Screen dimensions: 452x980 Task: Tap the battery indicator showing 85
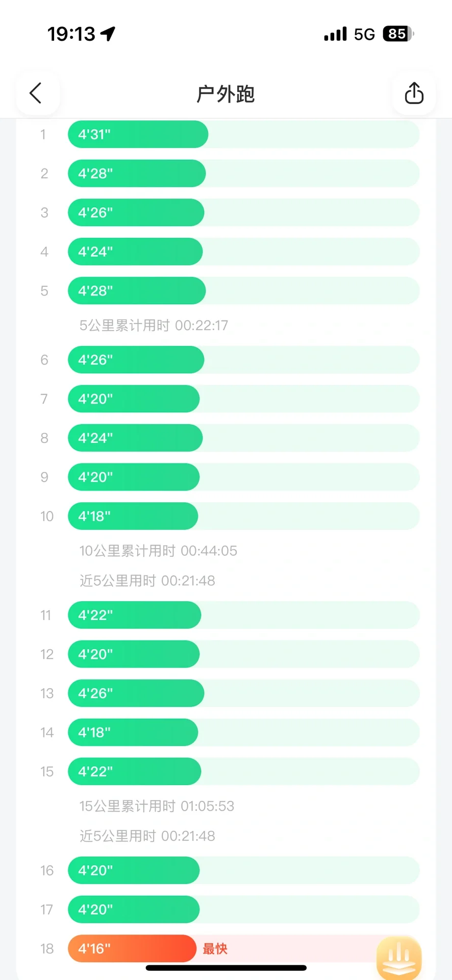point(398,34)
